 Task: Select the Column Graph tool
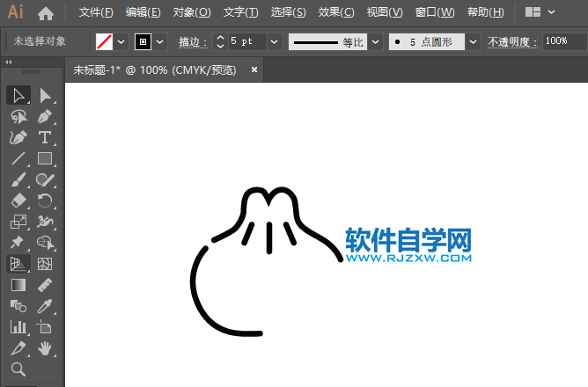[18, 327]
